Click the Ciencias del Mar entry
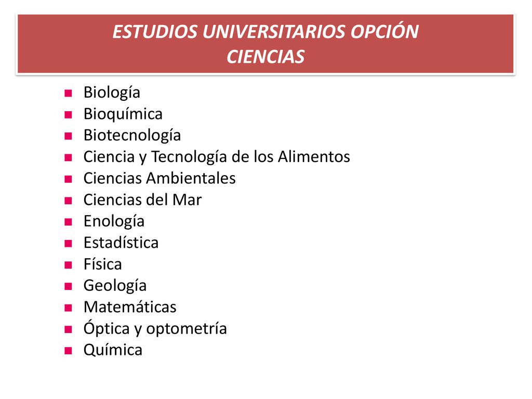The height and width of the screenshot is (399, 532). click(142, 200)
